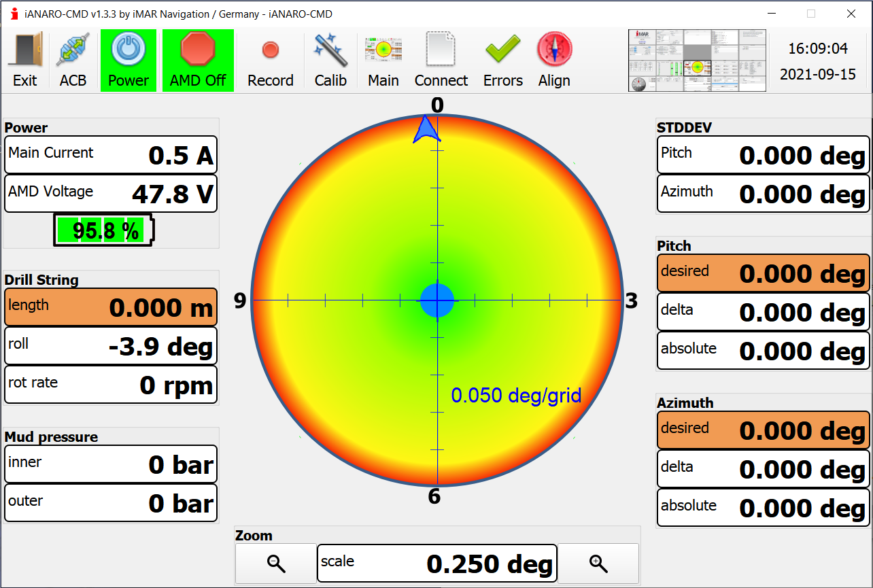Click the date 2021-09-15
The height and width of the screenshot is (588, 873).
tap(818, 74)
